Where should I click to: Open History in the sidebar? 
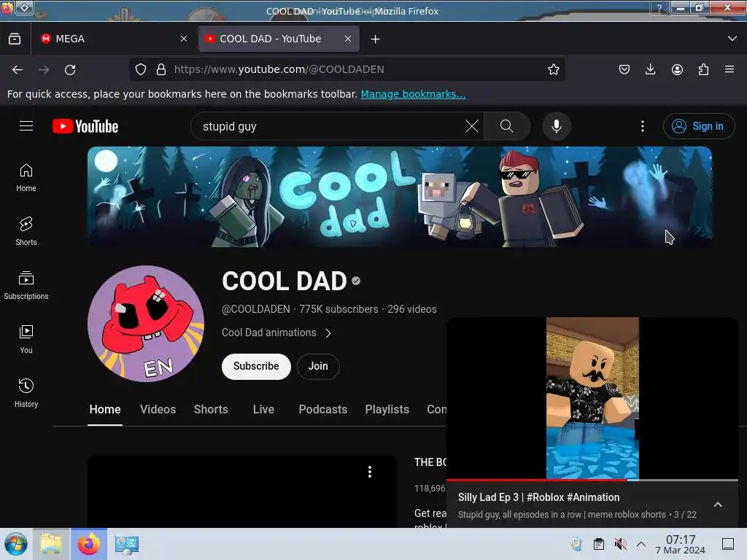(26, 393)
